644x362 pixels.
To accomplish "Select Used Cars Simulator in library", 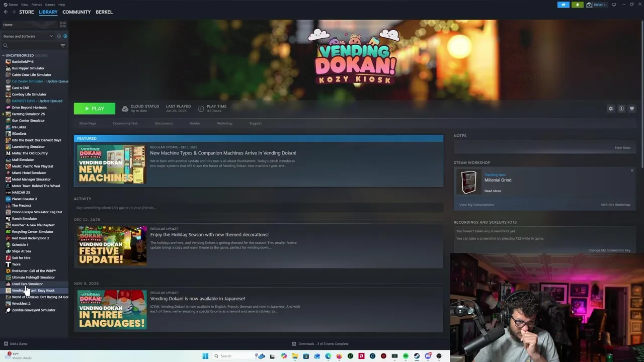I will pos(27,284).
